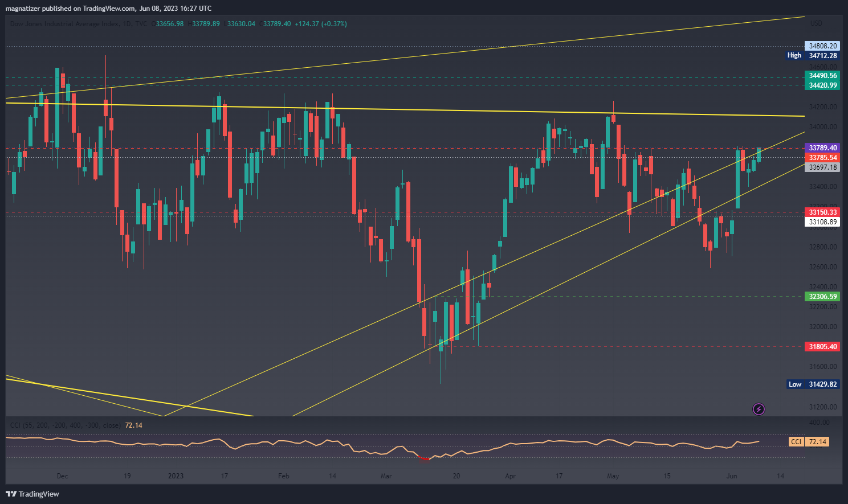This screenshot has height=504, width=848.
Task: Click the orange CCI tag on indicator axis
Action: pos(796,442)
